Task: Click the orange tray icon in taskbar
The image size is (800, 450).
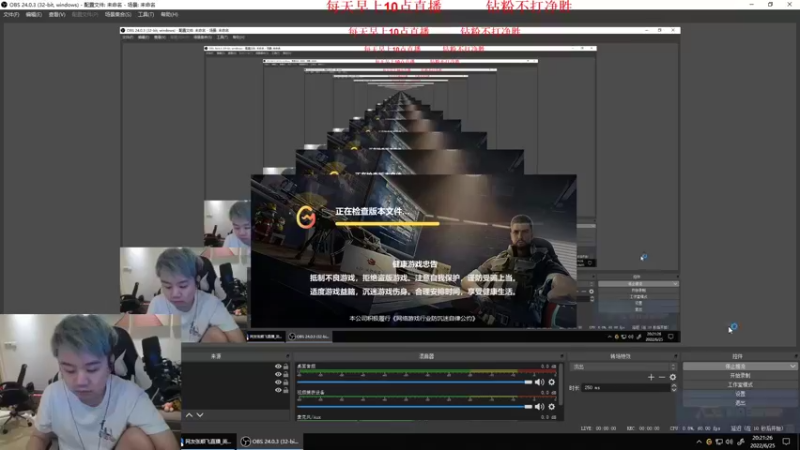Action: [709, 442]
